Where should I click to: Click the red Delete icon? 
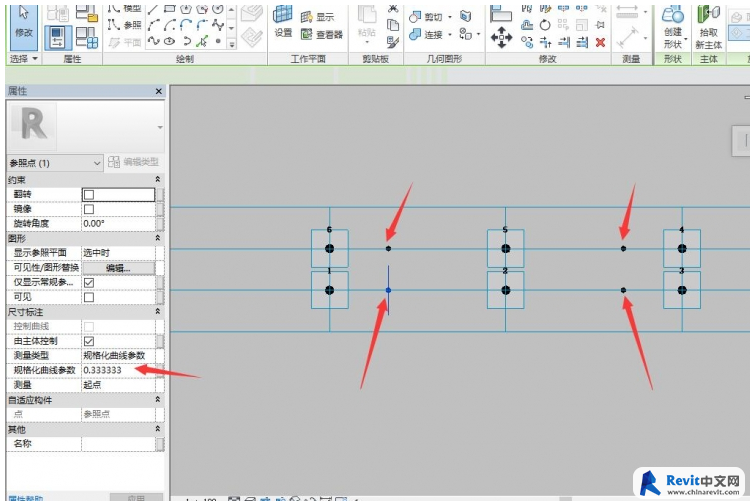600,43
